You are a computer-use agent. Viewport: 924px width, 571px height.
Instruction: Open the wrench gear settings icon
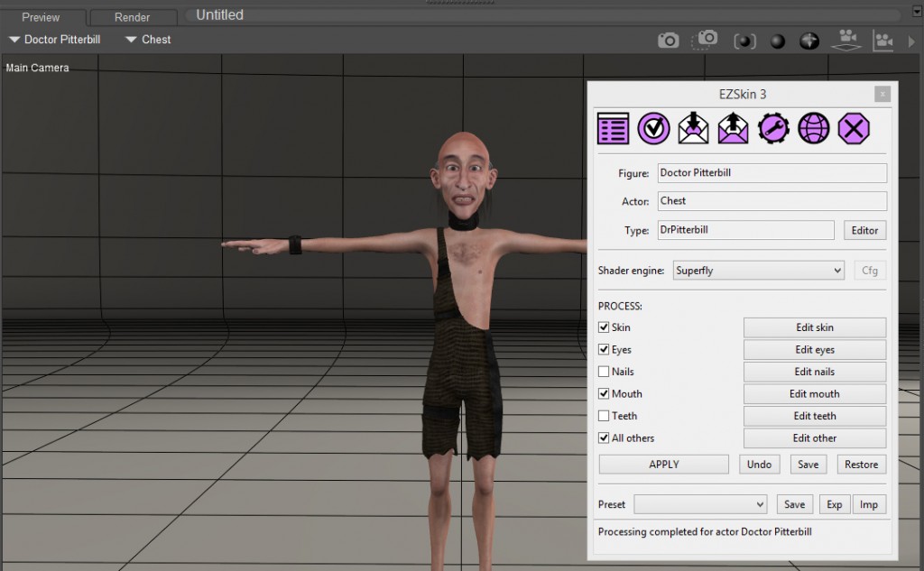773,129
